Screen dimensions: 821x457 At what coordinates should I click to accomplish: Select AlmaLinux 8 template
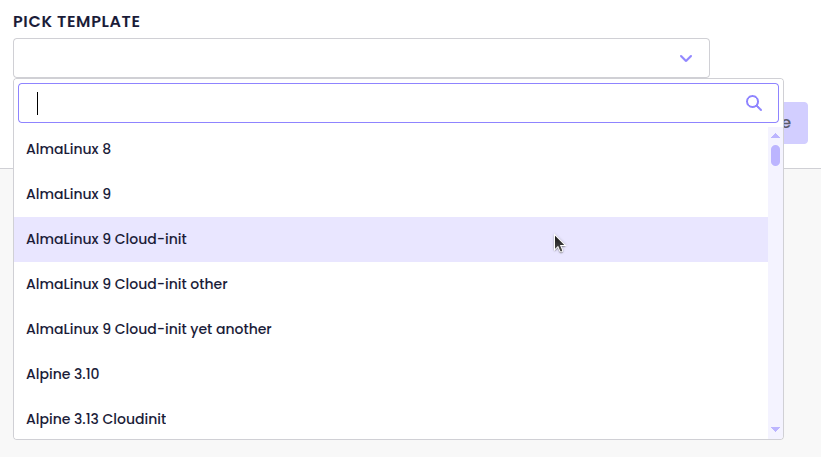[391, 149]
